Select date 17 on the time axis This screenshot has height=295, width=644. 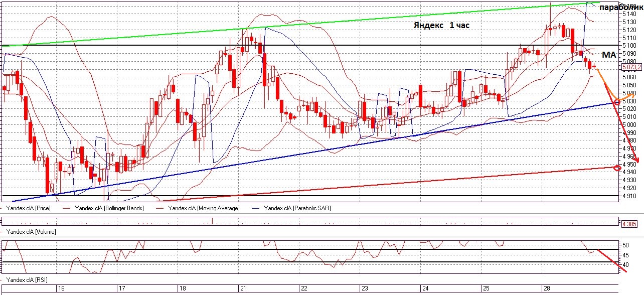point(121,289)
